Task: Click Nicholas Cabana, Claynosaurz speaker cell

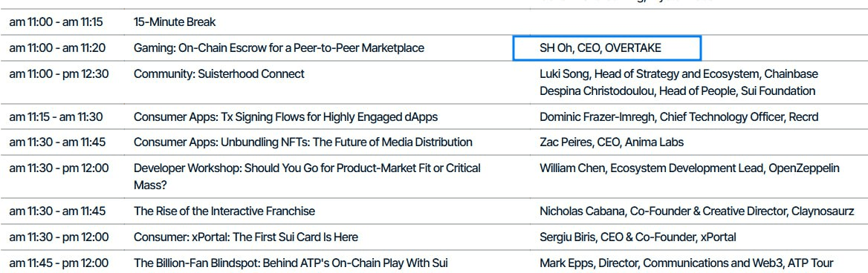Action: click(x=697, y=211)
